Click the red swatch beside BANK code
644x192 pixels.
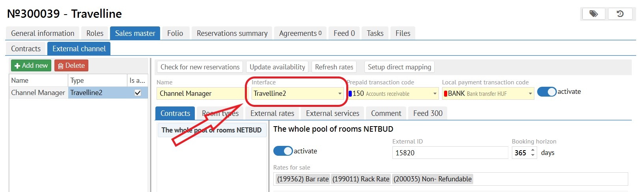[x=446, y=94]
